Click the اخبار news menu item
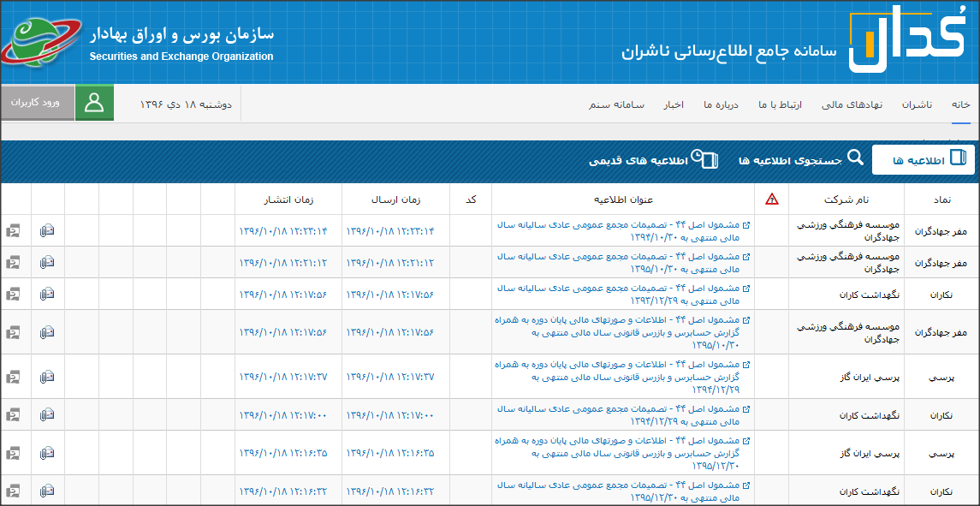The height and width of the screenshot is (506, 980). click(673, 104)
